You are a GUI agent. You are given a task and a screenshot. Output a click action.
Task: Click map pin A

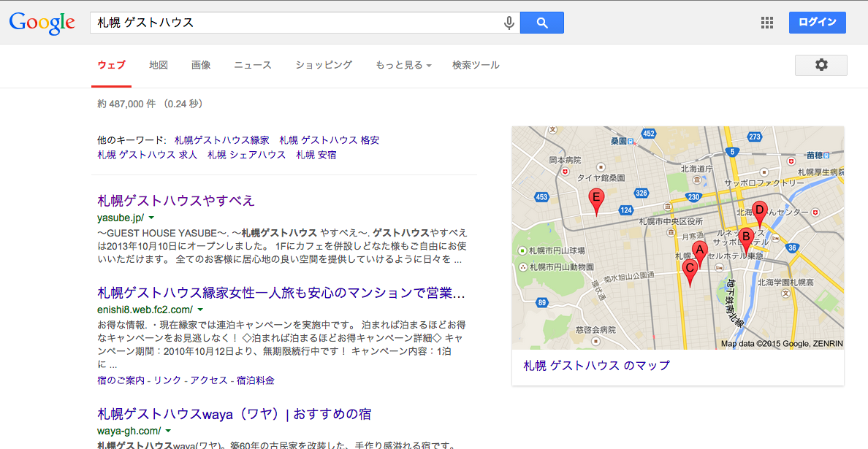(x=700, y=254)
